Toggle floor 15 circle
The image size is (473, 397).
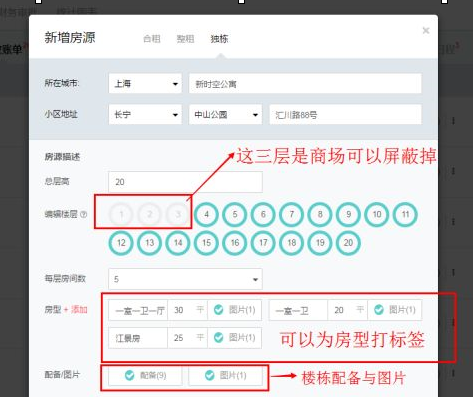click(206, 243)
